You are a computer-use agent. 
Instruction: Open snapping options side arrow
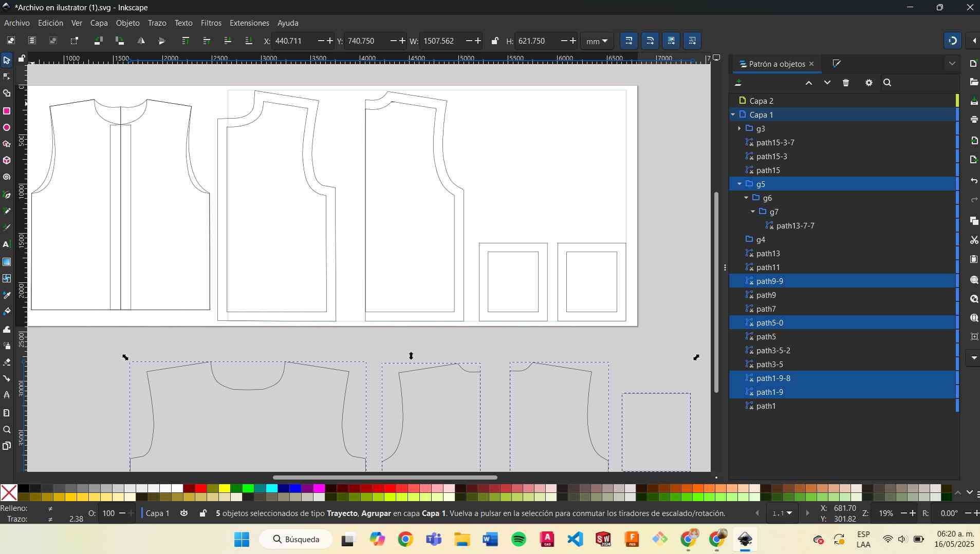pos(974,41)
